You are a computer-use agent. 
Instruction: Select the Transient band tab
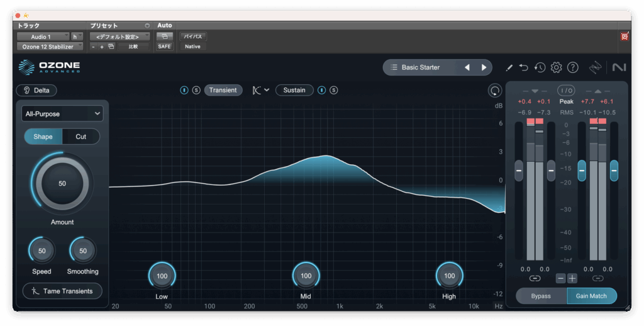click(223, 90)
